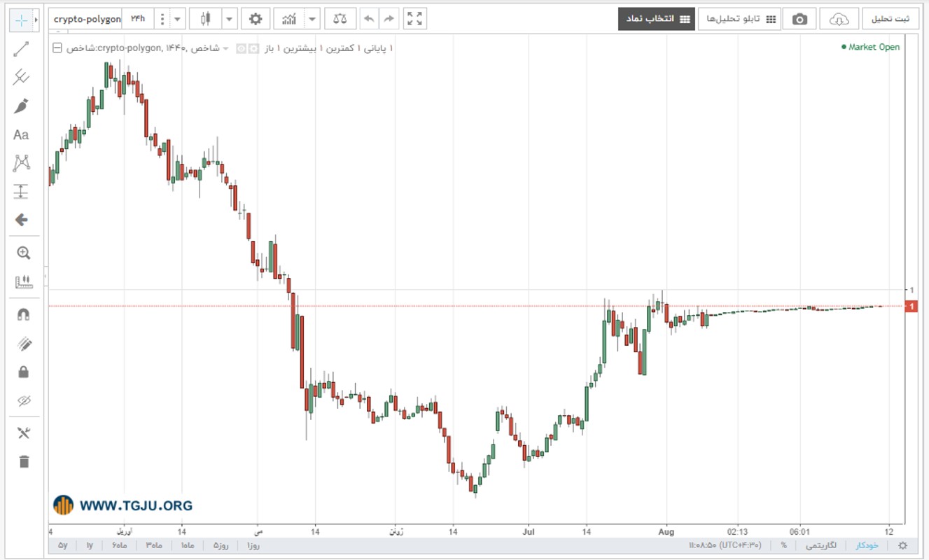Toggle percent scale on the price axis
This screenshot has height=560, width=929.
pos(784,545)
